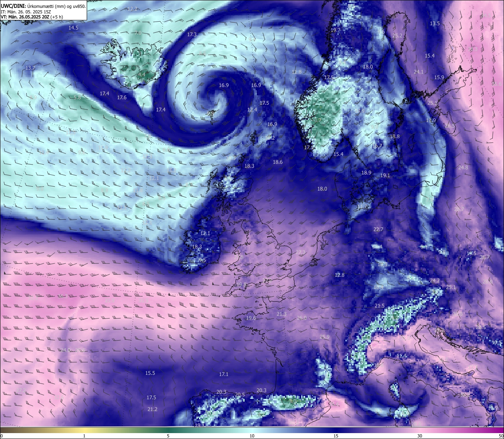Viewport: 504px width, 439px height.
Task: Select the 20.5 value near Spain's coast
Action: coord(240,395)
